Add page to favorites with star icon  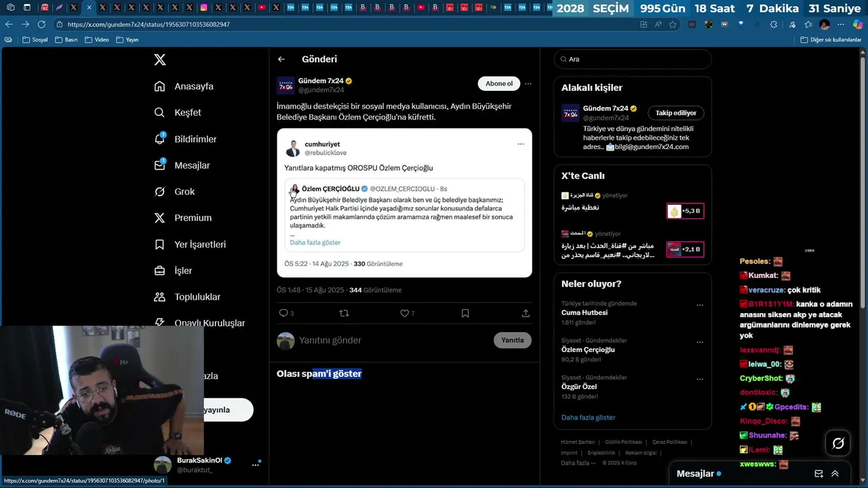click(673, 24)
